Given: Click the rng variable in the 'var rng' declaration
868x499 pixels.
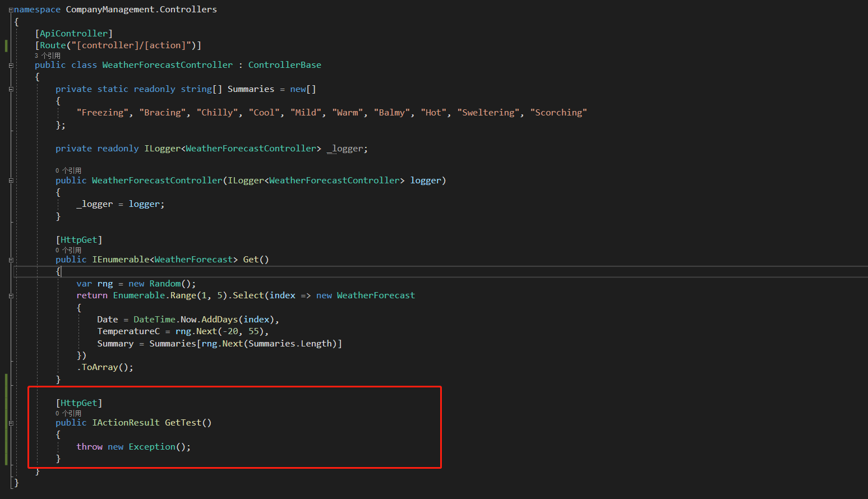Looking at the screenshot, I should point(105,284).
